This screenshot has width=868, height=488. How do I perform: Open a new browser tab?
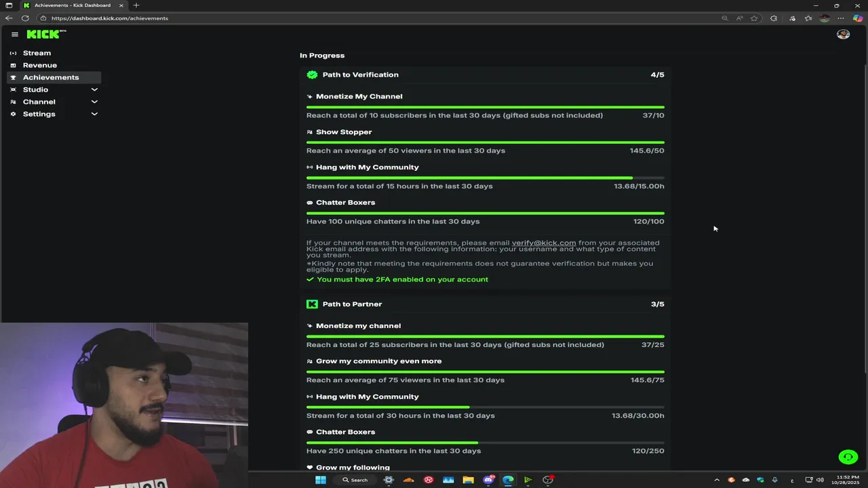click(136, 5)
